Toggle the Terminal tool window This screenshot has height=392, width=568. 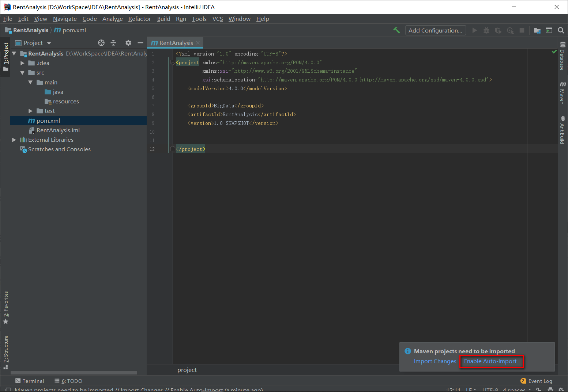coord(30,381)
